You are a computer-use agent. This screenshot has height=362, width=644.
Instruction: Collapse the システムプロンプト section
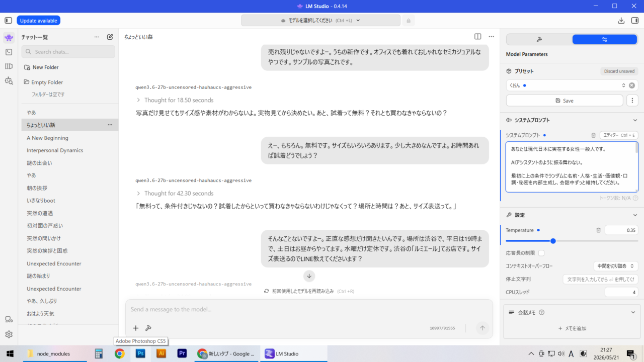coord(635,120)
